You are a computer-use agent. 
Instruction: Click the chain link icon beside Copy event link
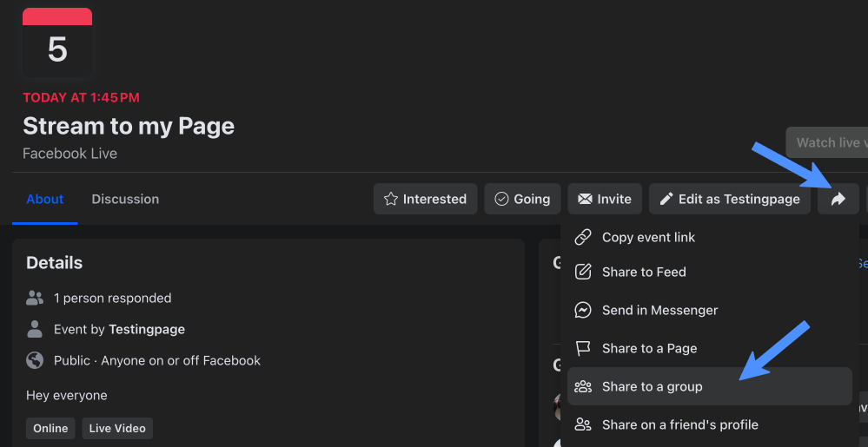pos(584,237)
